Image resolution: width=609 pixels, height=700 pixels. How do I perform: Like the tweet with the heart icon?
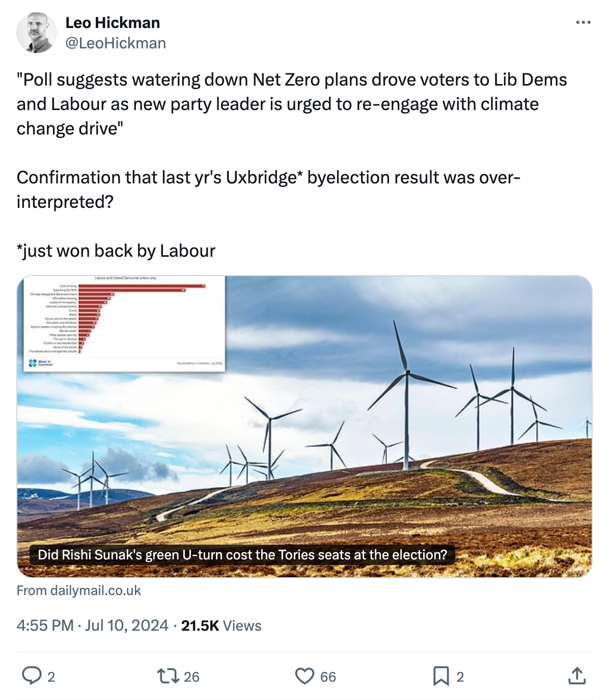click(306, 677)
